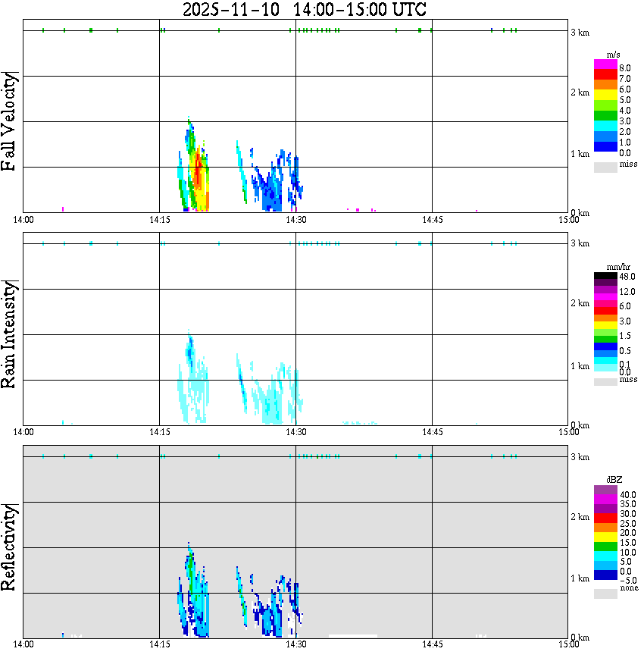
Task: Click the 'dBZ' unit label
Action: pyautogui.click(x=614, y=480)
